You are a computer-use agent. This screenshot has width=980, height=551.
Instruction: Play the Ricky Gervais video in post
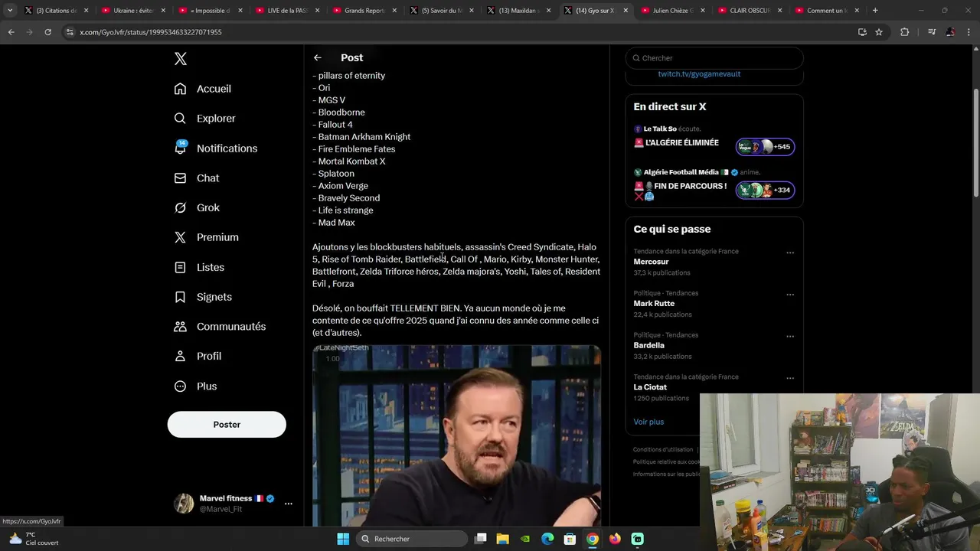click(x=456, y=435)
